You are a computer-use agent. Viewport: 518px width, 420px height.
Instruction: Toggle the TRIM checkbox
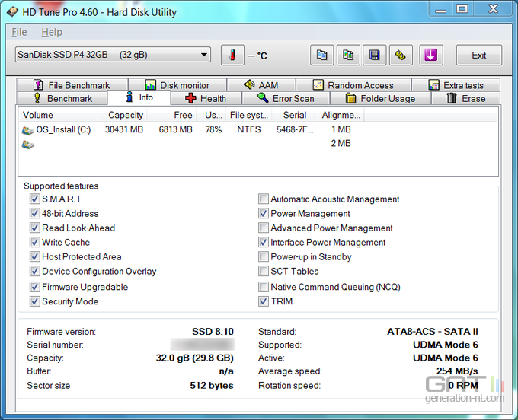264,301
